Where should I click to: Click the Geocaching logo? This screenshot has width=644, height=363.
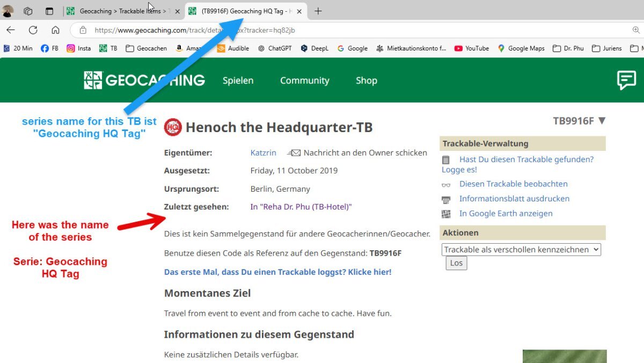click(x=144, y=81)
